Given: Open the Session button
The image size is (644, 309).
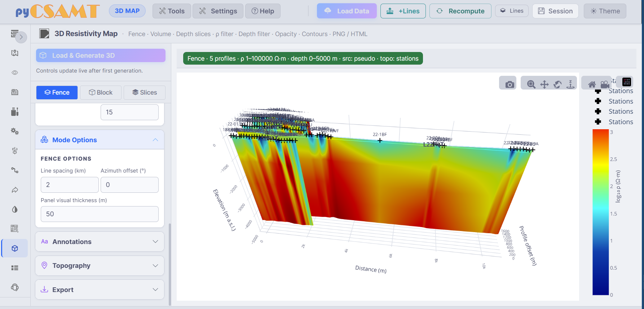Looking at the screenshot, I should 556,11.
